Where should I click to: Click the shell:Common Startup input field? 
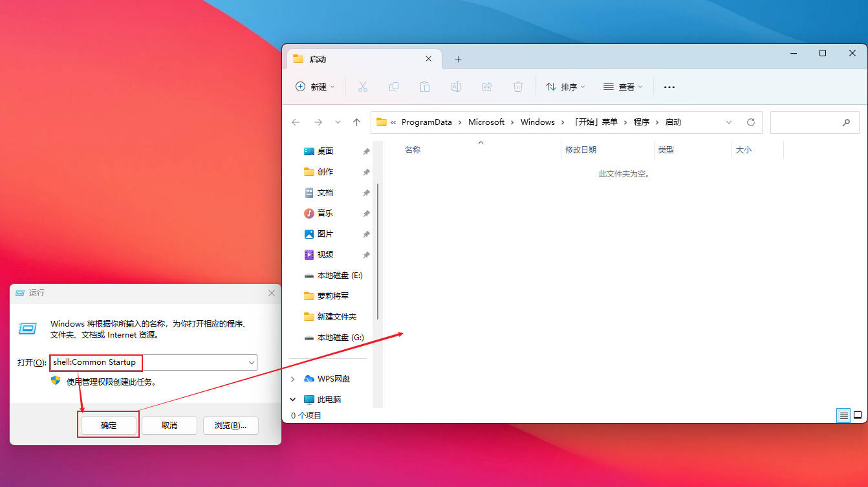(x=96, y=362)
